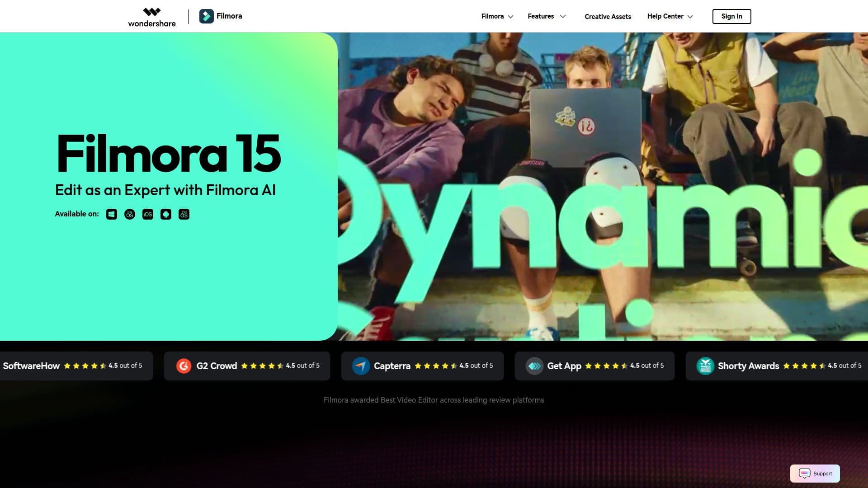Select the Windows platform icon
The height and width of the screenshot is (488, 868).
point(112,214)
